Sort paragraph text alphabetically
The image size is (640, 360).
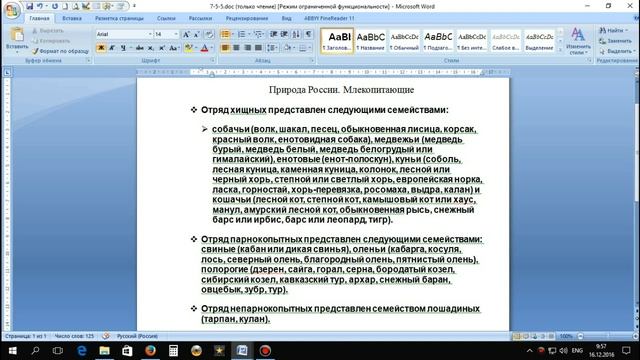(x=296, y=34)
